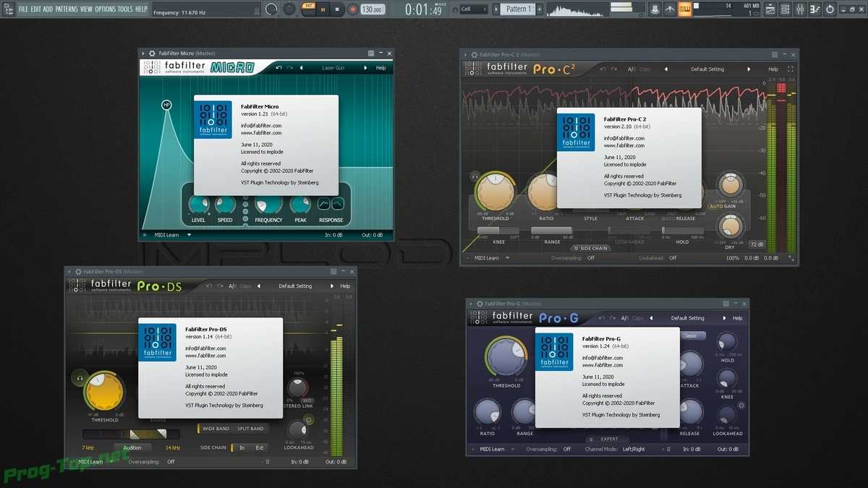Click redo arrow in FabFilter Micro
This screenshot has width=868, height=488.
[x=291, y=68]
